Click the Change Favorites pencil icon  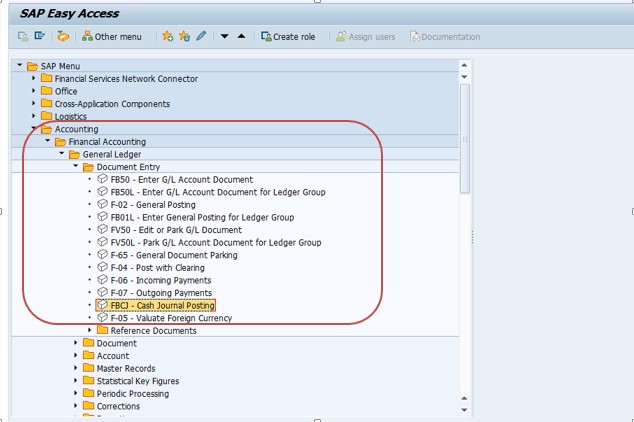201,36
